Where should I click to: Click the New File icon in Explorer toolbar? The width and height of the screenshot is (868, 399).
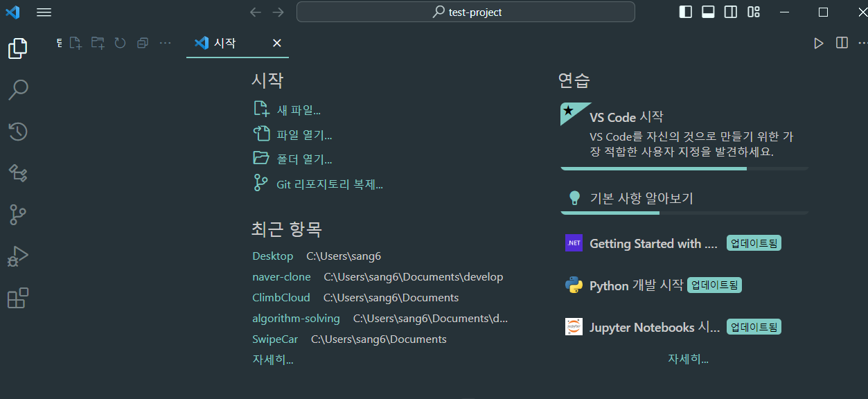[x=76, y=43]
